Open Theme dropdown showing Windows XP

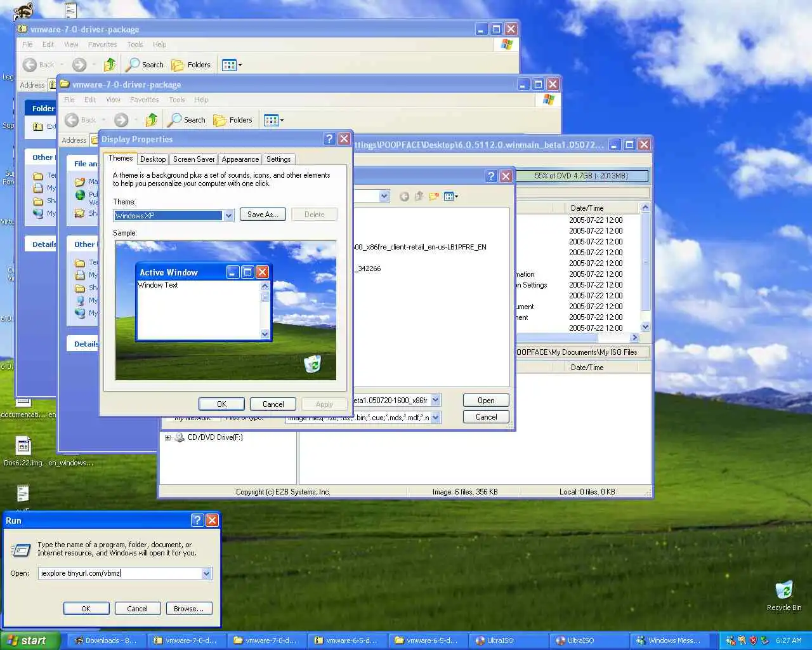coord(228,216)
